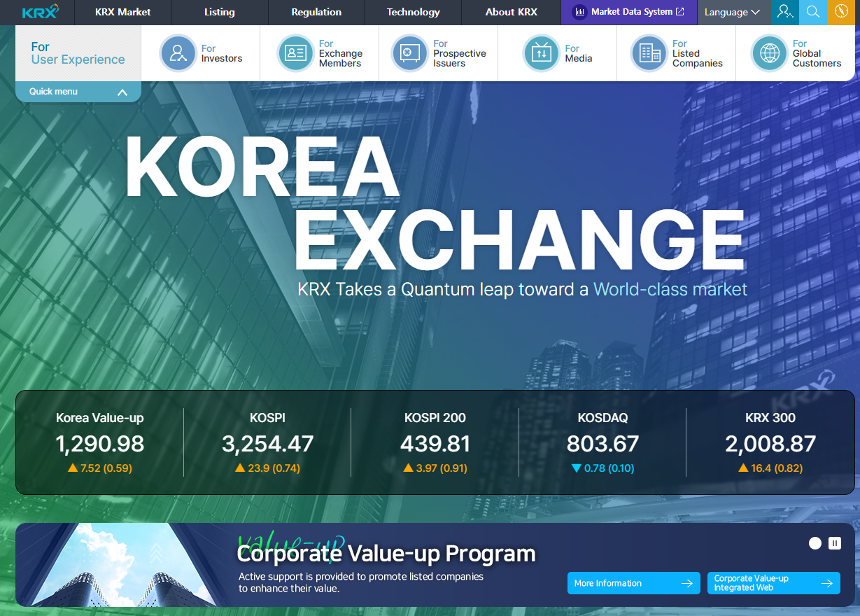Image resolution: width=860 pixels, height=616 pixels.
Task: Expand the Language dropdown
Action: [x=732, y=12]
